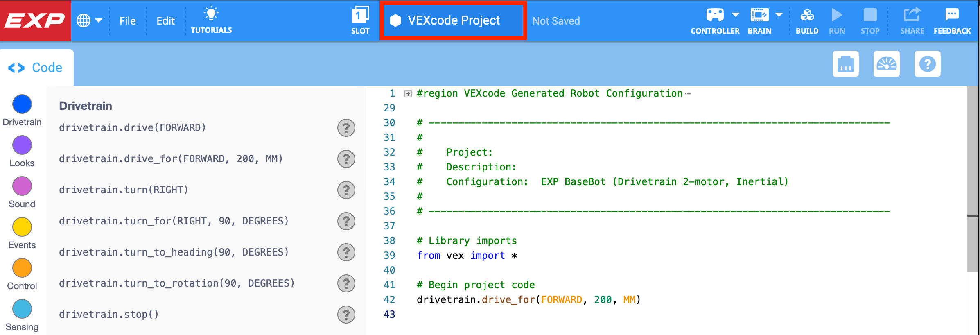Image resolution: width=980 pixels, height=335 pixels.
Task: Select the Sound category circle
Action: (x=22, y=186)
